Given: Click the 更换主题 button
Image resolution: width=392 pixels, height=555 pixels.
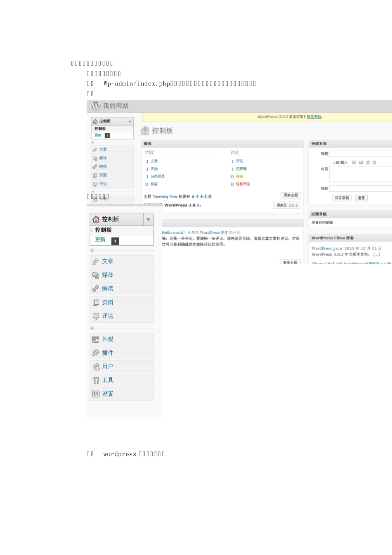Looking at the screenshot, I should (x=291, y=195).
